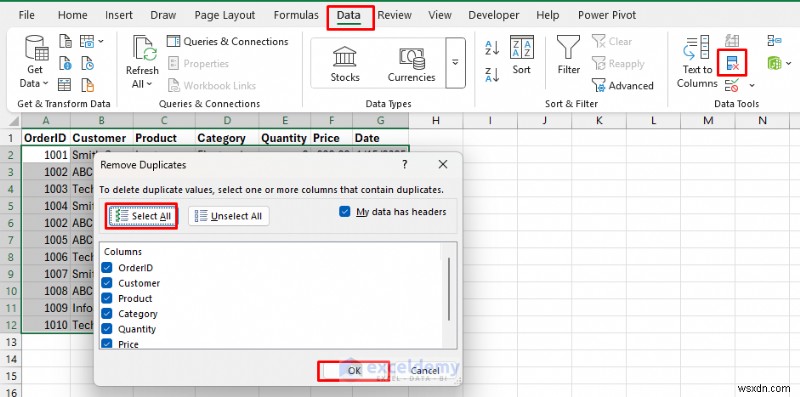800x397 pixels.
Task: Select the row 13 header
Action: 10,341
